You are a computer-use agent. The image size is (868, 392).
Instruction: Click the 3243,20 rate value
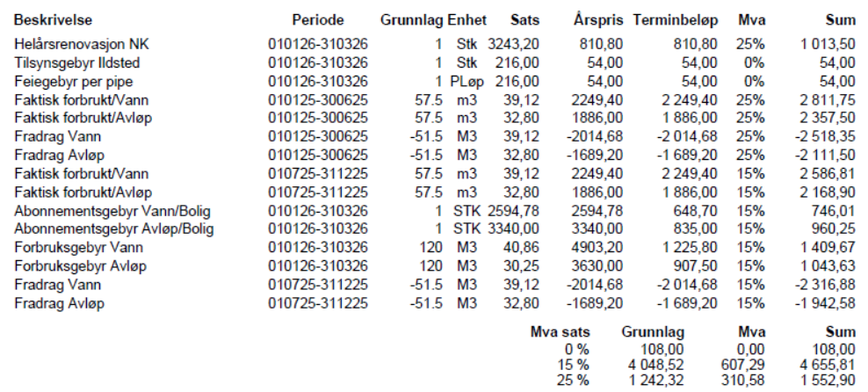[514, 43]
